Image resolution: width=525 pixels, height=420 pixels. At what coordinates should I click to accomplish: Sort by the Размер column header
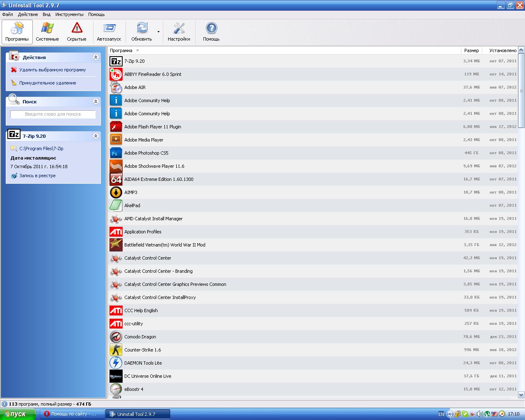tap(471, 50)
